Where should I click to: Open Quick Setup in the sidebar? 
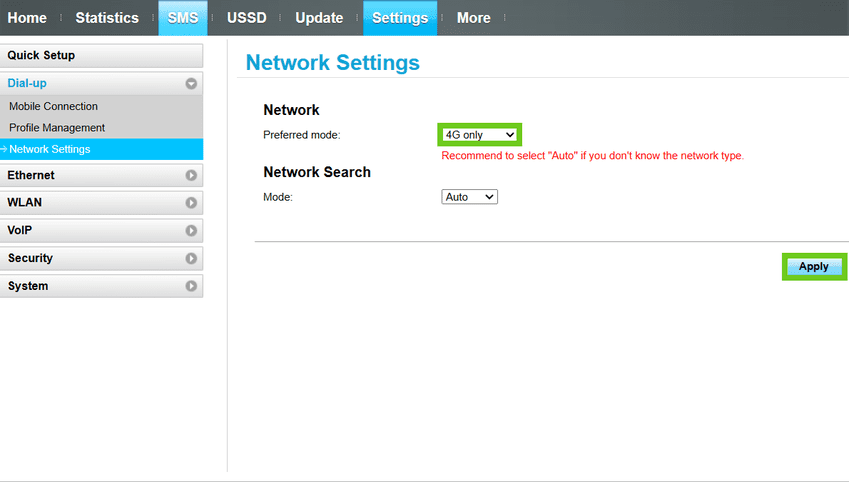point(100,55)
